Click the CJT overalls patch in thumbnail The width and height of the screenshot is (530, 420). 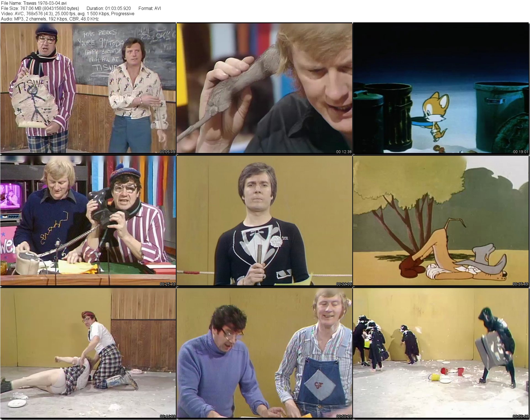point(319,384)
